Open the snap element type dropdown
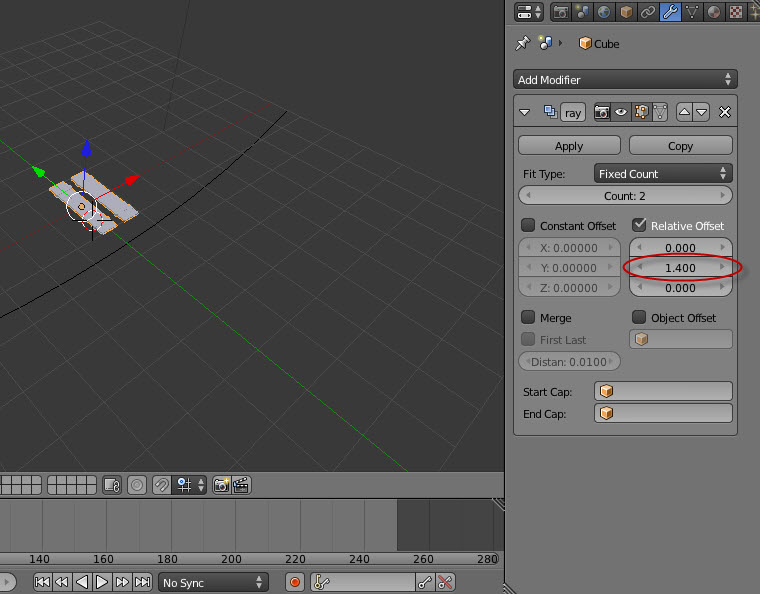 tap(190, 485)
